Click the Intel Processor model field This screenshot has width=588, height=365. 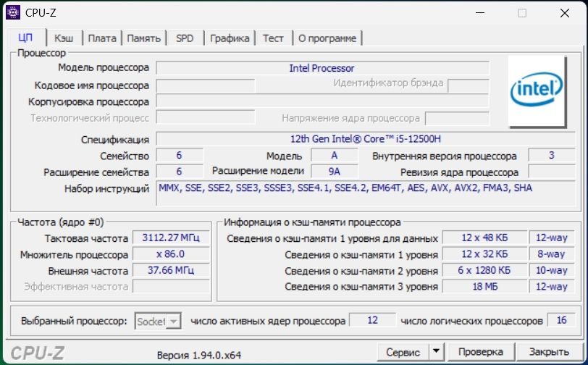322,68
